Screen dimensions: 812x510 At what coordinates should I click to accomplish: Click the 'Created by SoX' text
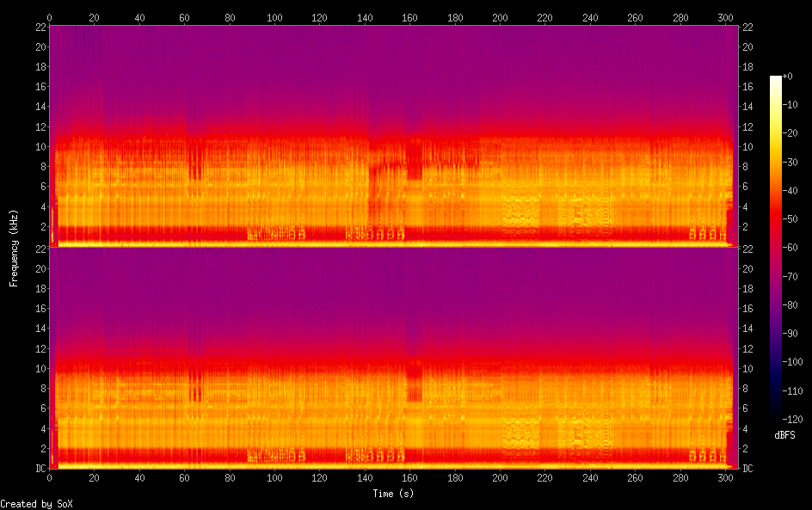click(x=36, y=504)
